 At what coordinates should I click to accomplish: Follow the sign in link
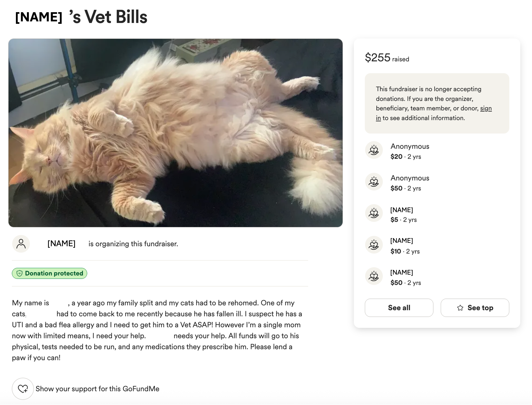tap(486, 108)
